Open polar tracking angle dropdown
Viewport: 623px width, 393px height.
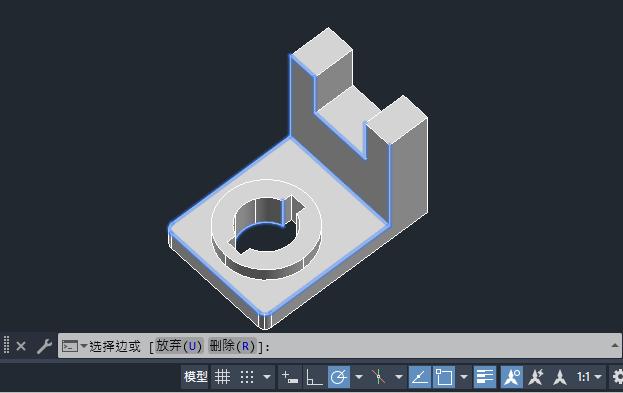coord(359,376)
